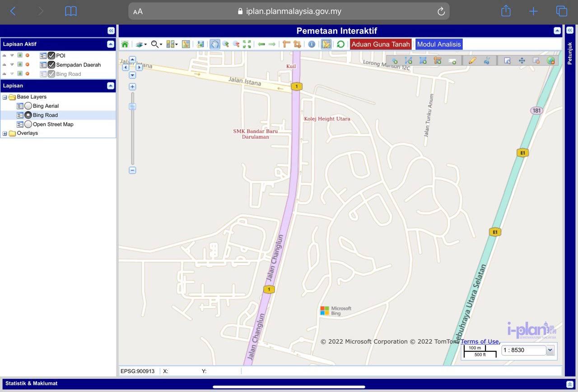This screenshot has width=578, height=392.
Task: Click the Aduan Guna Tanah button
Action: click(381, 44)
